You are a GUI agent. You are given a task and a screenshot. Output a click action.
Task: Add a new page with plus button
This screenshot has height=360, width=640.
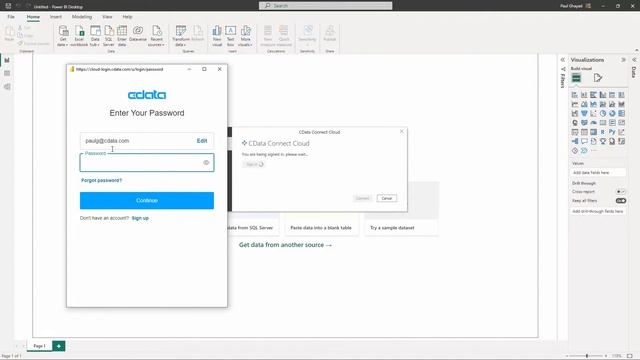(59, 346)
